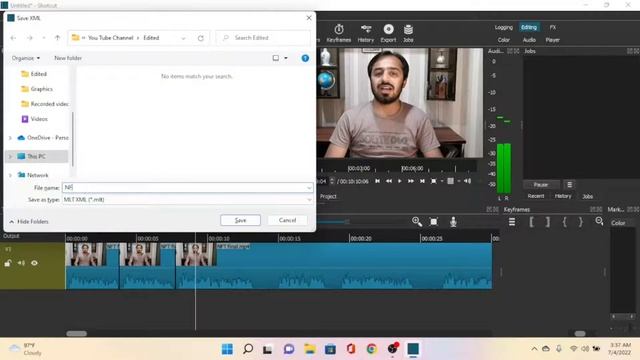Viewport: 640px width, 360px height.
Task: Lock the V1 track
Action: [x=8, y=263]
